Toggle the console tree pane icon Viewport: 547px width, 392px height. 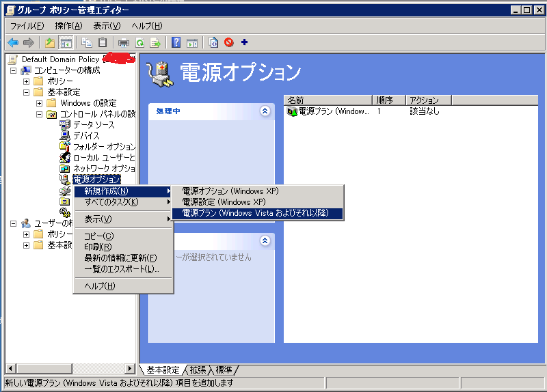pos(66,42)
